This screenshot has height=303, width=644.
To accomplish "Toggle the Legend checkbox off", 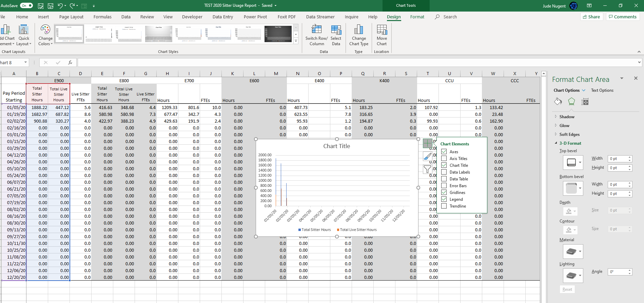I will coord(444,199).
